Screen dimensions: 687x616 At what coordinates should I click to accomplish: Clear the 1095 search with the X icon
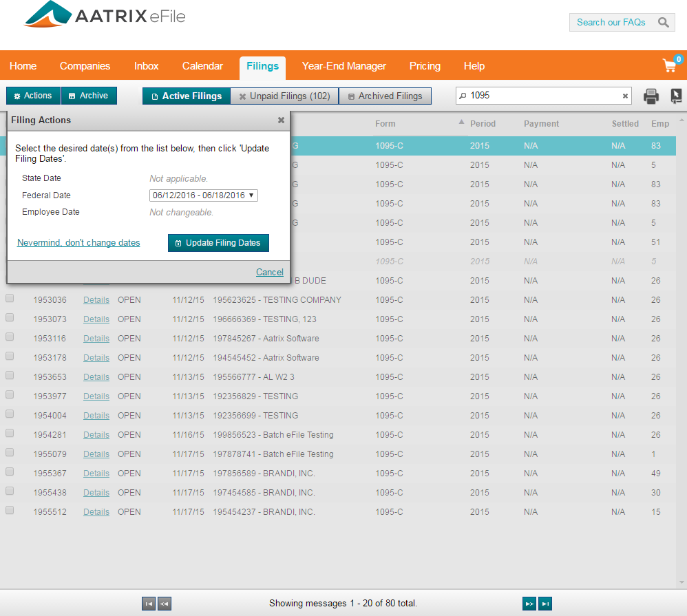point(625,96)
